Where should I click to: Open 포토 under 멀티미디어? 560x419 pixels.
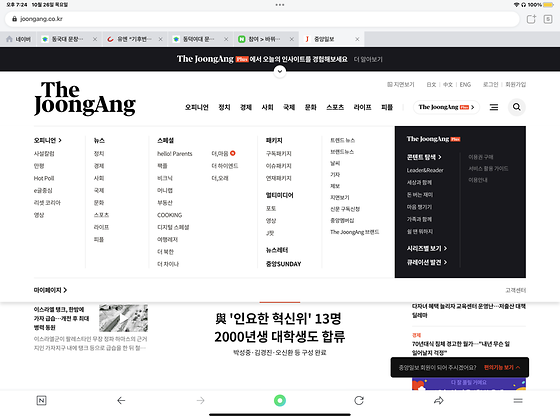click(271, 208)
